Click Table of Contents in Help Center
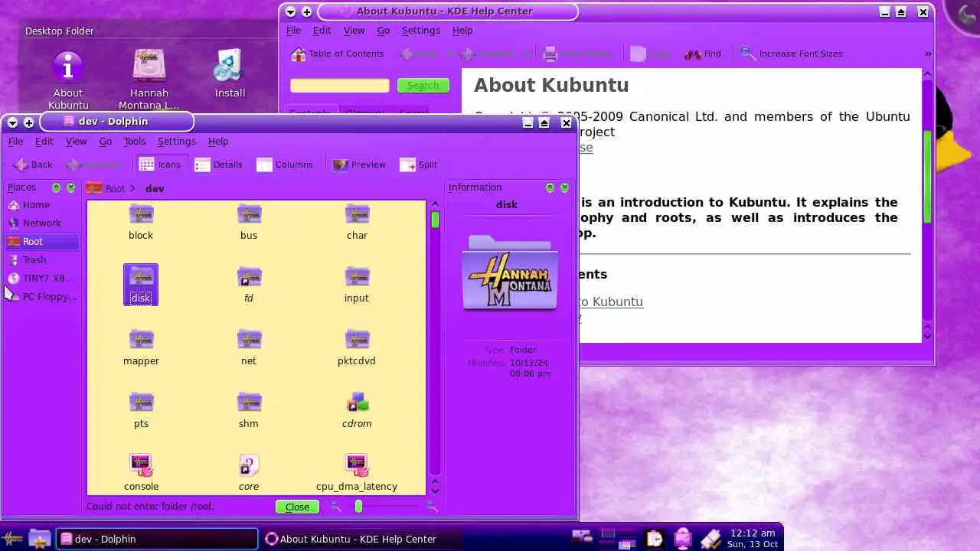 coord(338,54)
